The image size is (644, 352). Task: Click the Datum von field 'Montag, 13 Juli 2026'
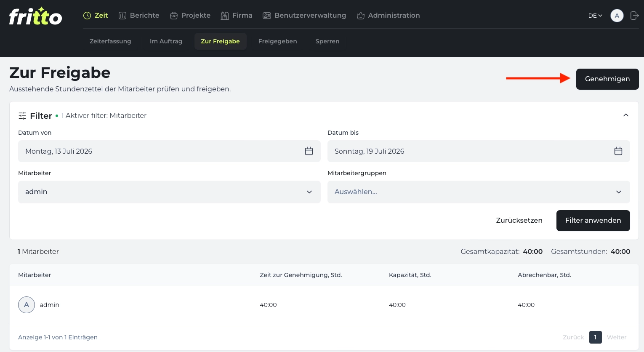click(169, 151)
